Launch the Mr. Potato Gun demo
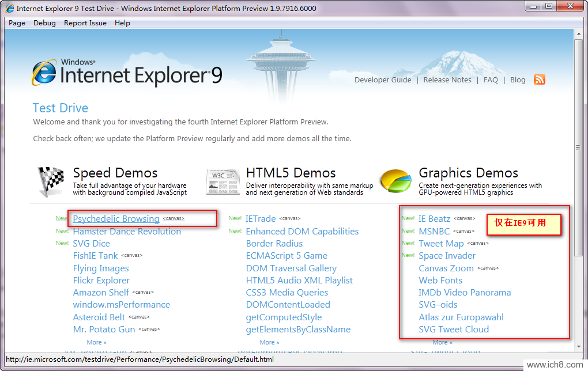This screenshot has height=371, width=588. click(x=104, y=330)
